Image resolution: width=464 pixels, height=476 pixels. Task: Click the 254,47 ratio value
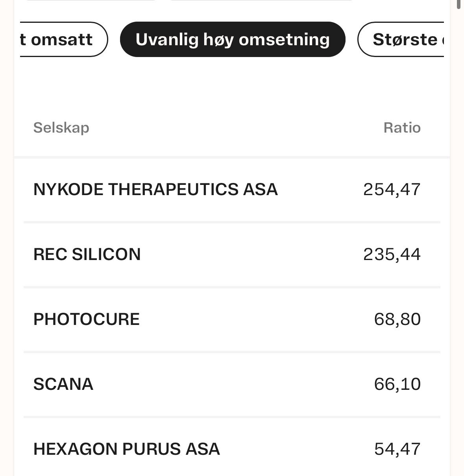point(392,190)
